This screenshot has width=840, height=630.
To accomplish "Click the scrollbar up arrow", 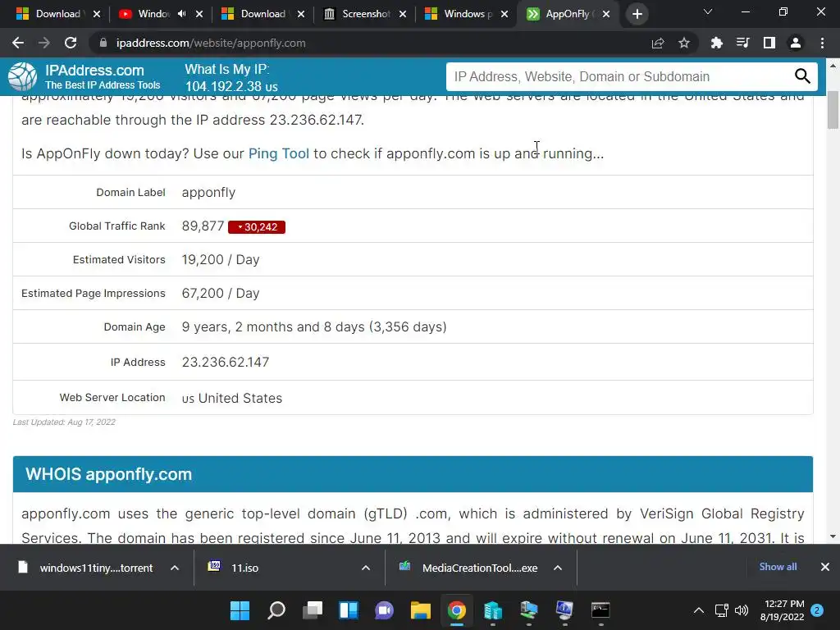I will tap(833, 66).
